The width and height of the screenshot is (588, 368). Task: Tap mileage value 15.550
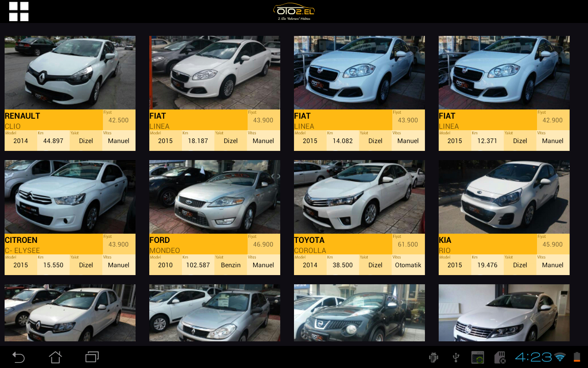(x=53, y=265)
